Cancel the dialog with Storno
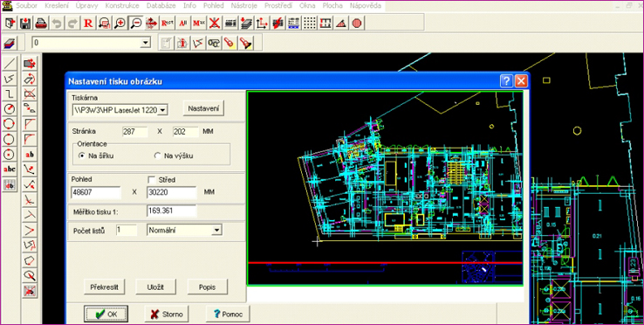Image resolution: width=644 pixels, height=325 pixels. 167,315
